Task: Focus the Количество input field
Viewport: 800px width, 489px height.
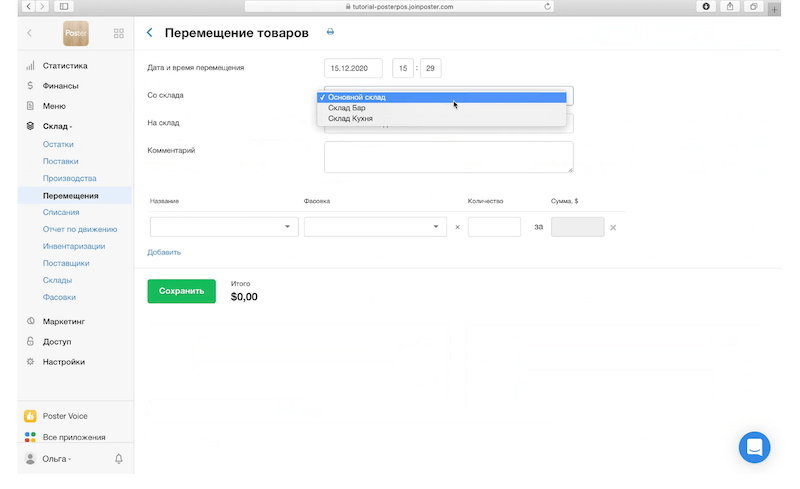Action: 494,227
